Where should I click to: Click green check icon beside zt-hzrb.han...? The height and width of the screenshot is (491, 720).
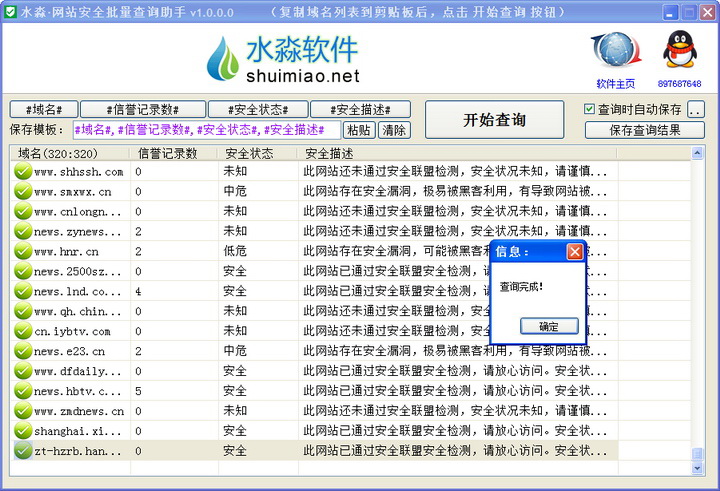click(23, 451)
